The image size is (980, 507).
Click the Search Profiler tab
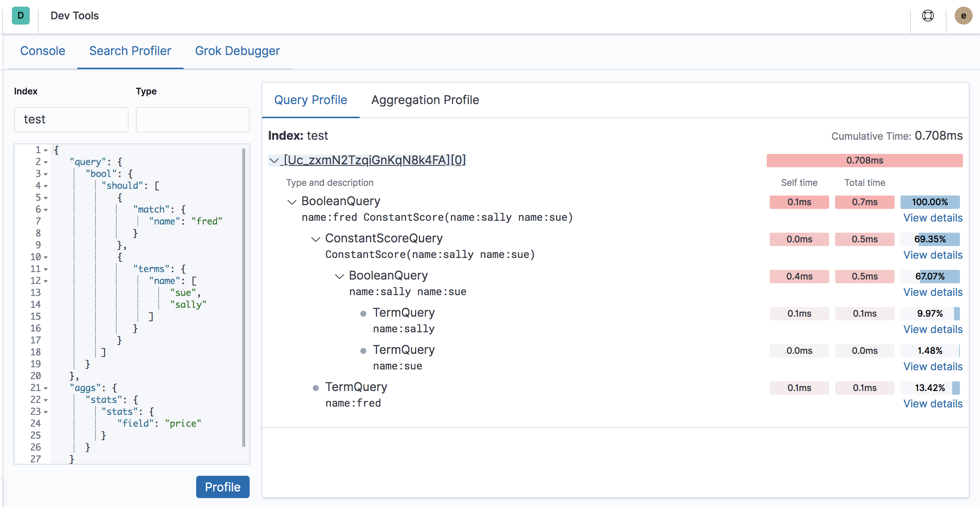(x=130, y=51)
